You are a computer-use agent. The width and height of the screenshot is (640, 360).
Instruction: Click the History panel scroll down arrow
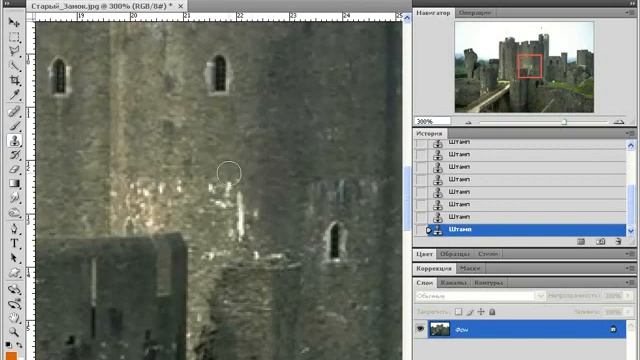click(631, 231)
